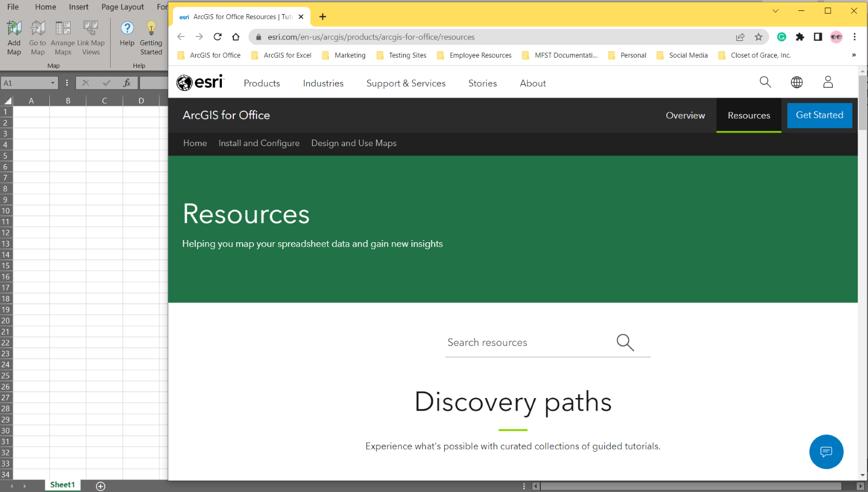Screen dimensions: 868x492
Task: Open the Page Layout ribbon tab
Action: coord(123,7)
